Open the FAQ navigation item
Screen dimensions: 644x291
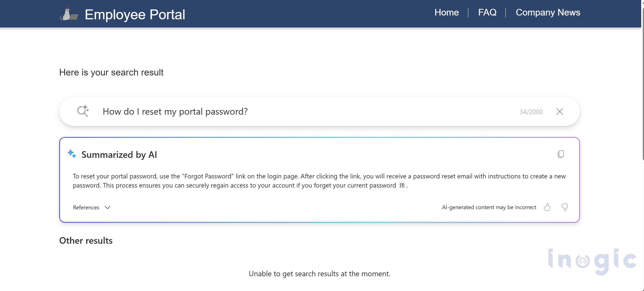pos(487,12)
